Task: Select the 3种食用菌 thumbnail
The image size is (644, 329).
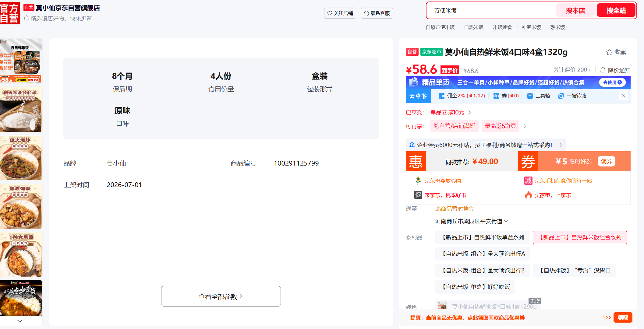Action: [x=21, y=255]
